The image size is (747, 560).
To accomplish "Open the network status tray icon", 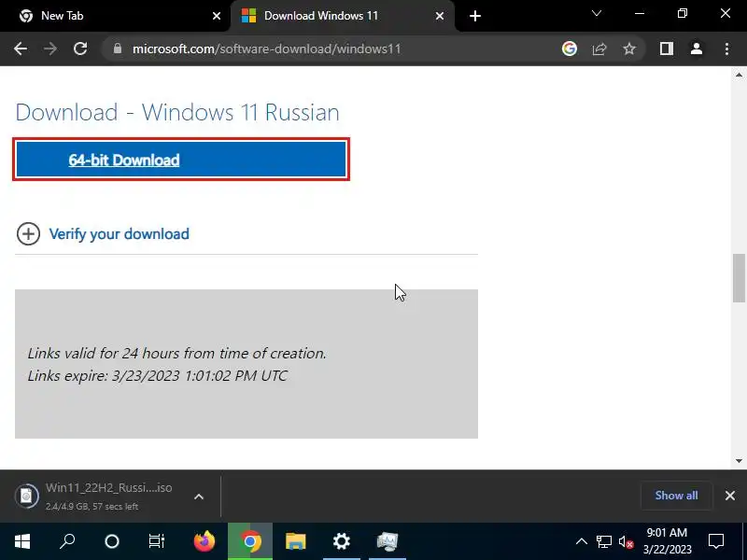I will pyautogui.click(x=603, y=541).
